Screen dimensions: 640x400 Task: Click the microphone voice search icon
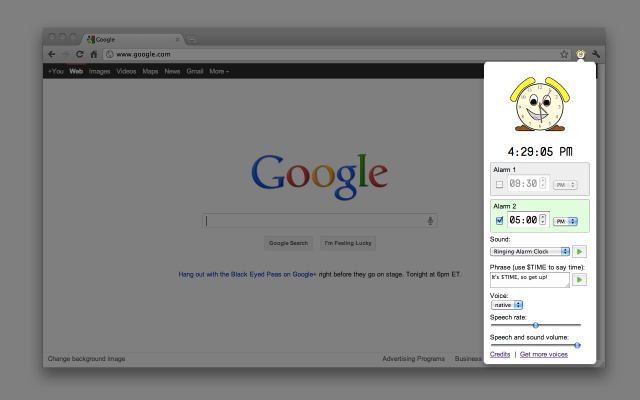tap(430, 221)
